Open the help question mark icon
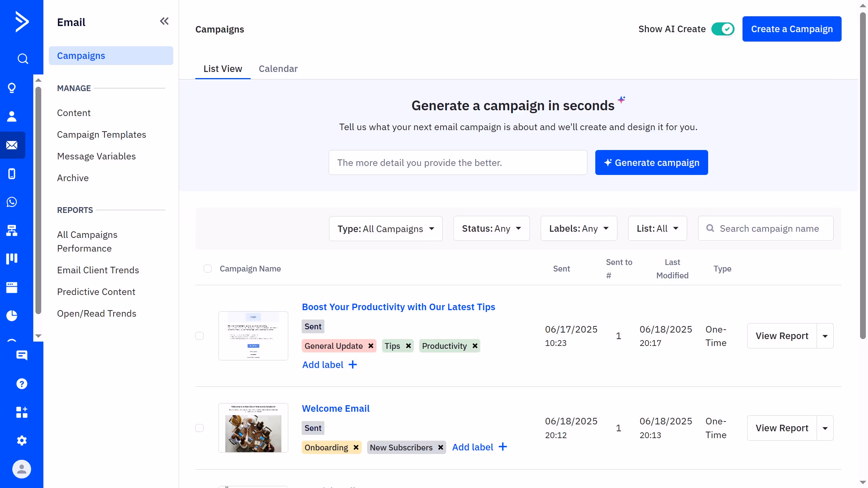The height and width of the screenshot is (488, 868). (x=22, y=384)
